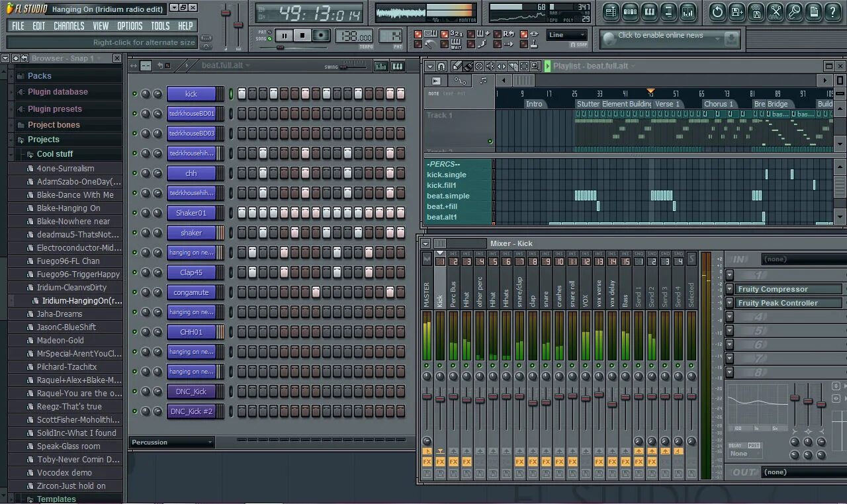
Task: Open the Fruity Compressor slot arrow menu
Action: [x=729, y=289]
